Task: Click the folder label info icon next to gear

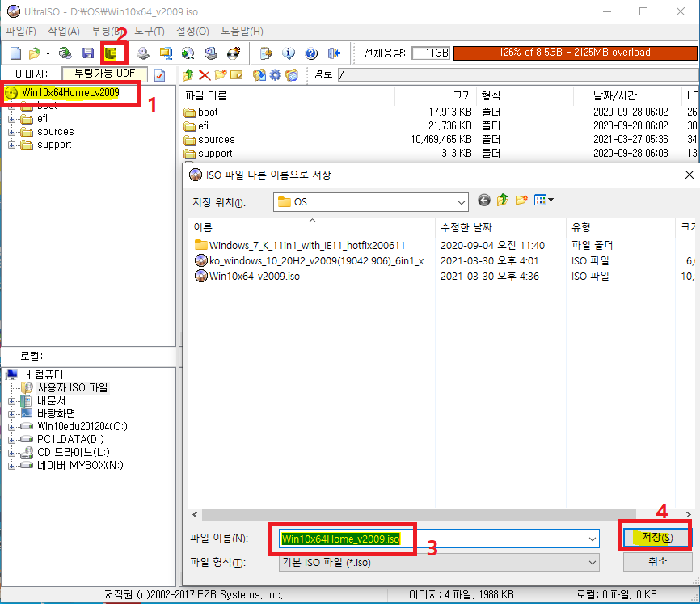Action: click(292, 75)
